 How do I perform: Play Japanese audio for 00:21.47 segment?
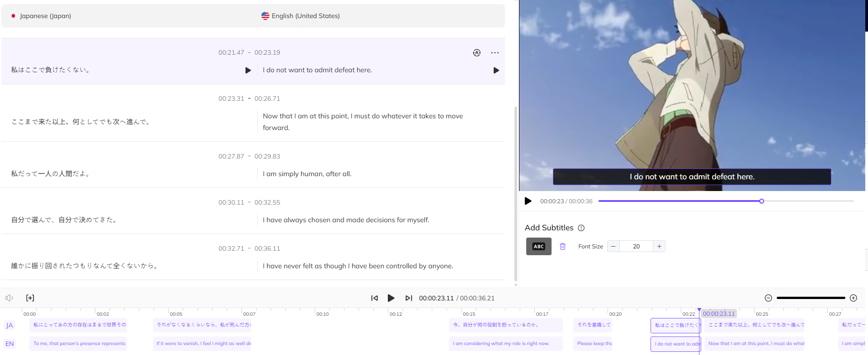248,70
